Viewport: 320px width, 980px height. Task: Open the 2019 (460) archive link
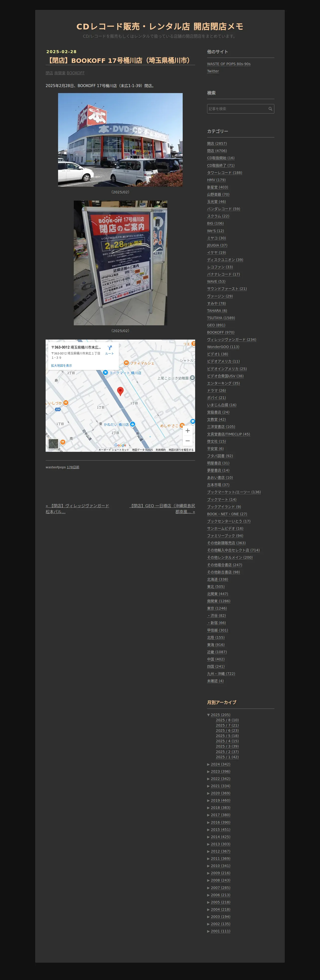[x=220, y=800]
